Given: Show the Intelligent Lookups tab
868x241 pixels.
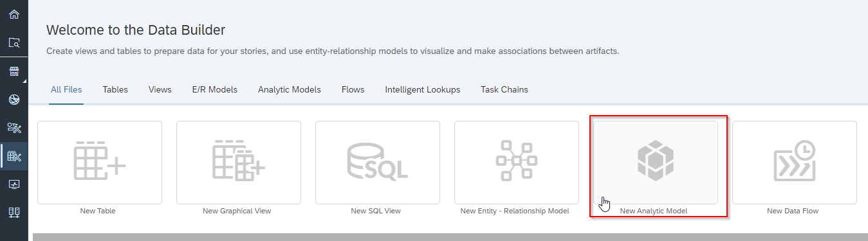Looking at the screenshot, I should pyautogui.click(x=423, y=90).
